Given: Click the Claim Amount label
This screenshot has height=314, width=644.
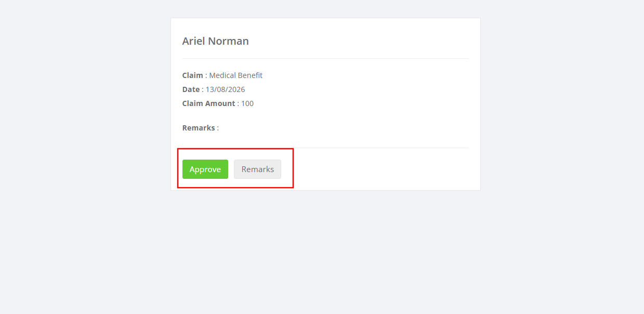Looking at the screenshot, I should pyautogui.click(x=208, y=103).
